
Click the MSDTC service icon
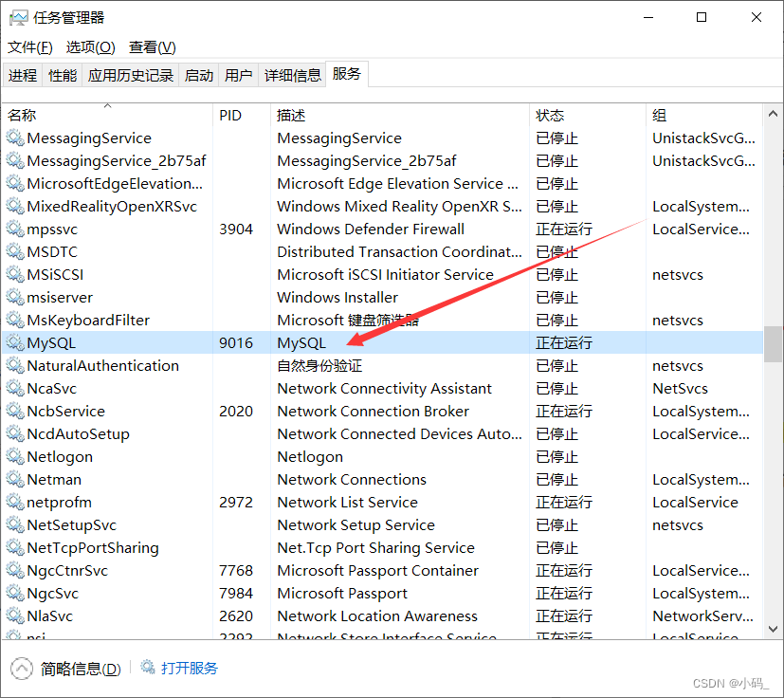click(x=16, y=251)
